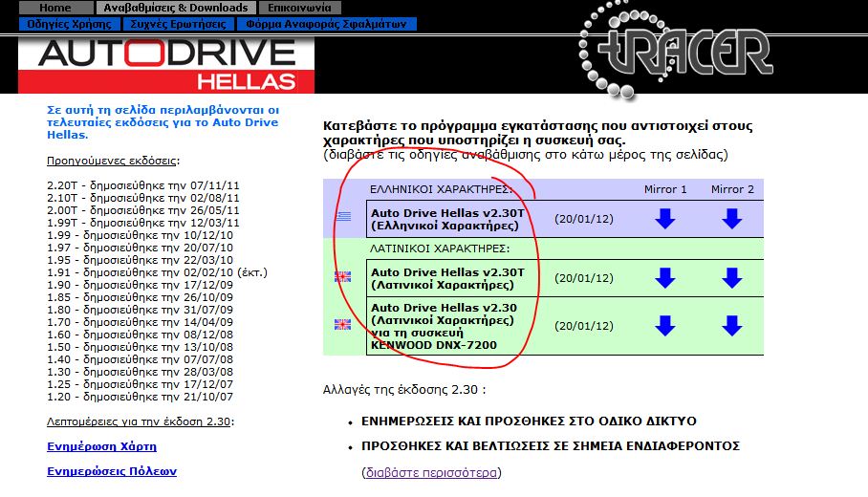Click the AutoDrive Hellas logo

pyautogui.click(x=166, y=65)
